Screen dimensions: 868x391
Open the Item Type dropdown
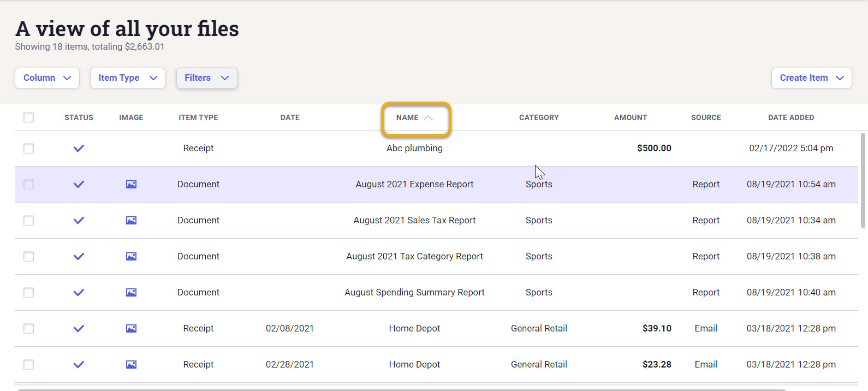pos(128,78)
